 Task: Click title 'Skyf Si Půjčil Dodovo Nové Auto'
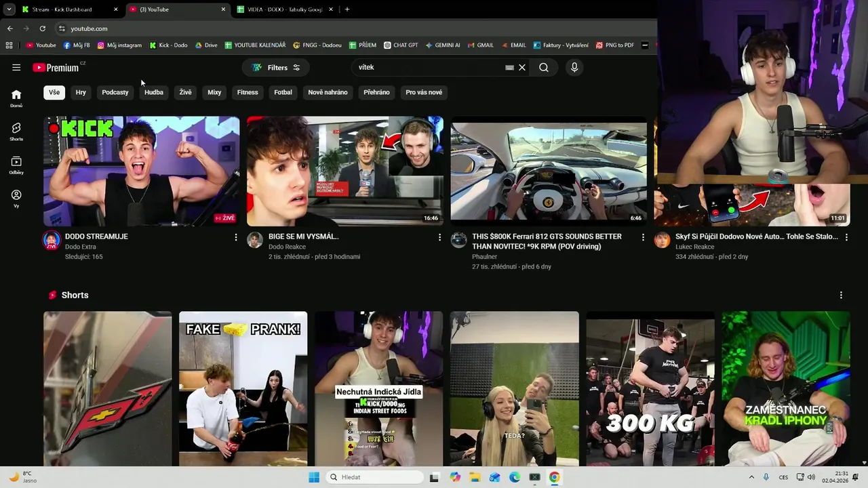[x=757, y=237]
